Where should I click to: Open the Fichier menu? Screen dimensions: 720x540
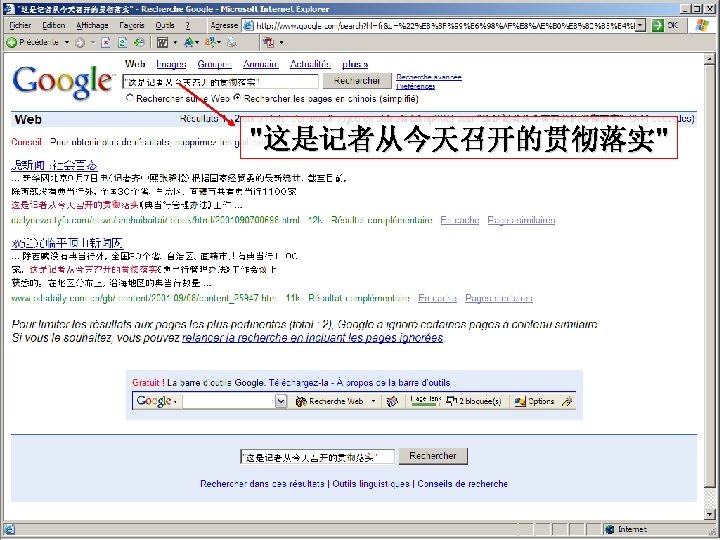coord(20,25)
